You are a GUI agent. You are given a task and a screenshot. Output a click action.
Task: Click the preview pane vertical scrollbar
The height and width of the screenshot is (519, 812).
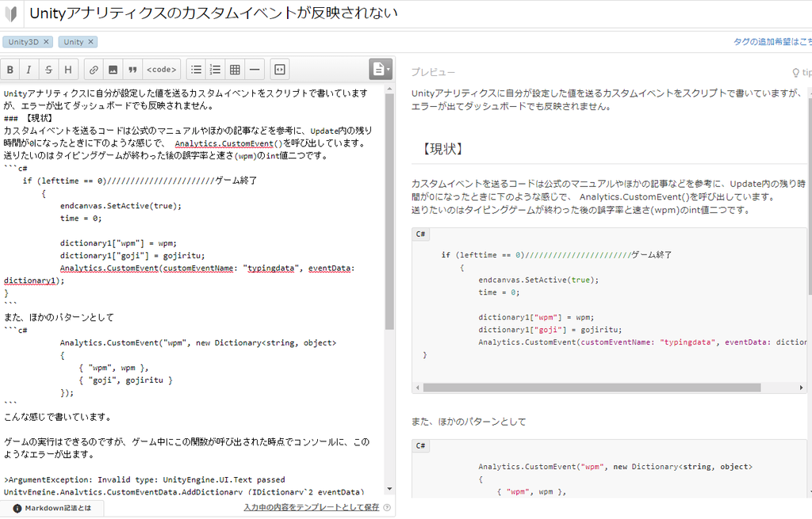click(810, 197)
